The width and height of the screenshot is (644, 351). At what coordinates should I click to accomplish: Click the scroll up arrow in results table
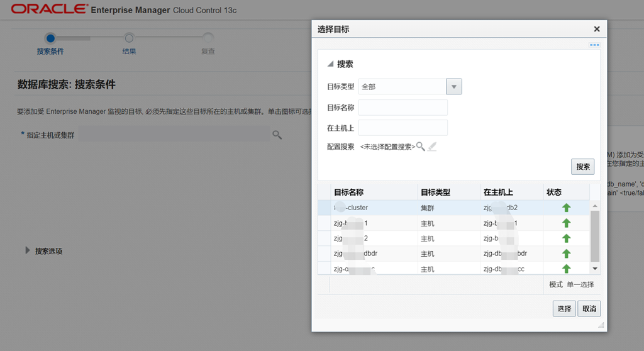(595, 206)
